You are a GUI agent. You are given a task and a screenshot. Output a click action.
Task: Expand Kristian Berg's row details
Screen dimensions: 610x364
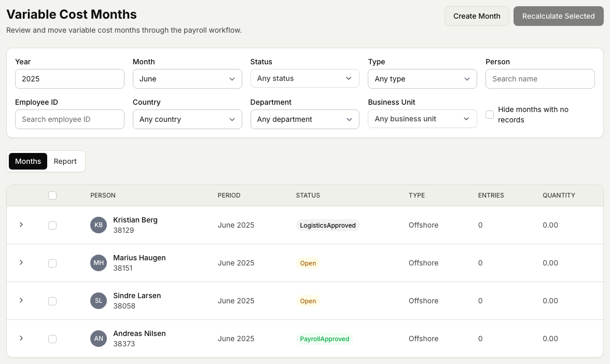click(x=21, y=225)
